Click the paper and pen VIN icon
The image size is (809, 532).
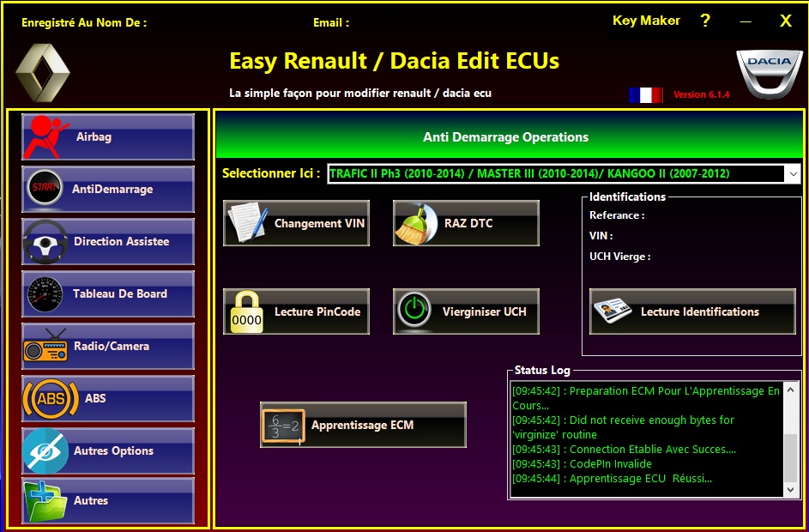[x=248, y=223]
